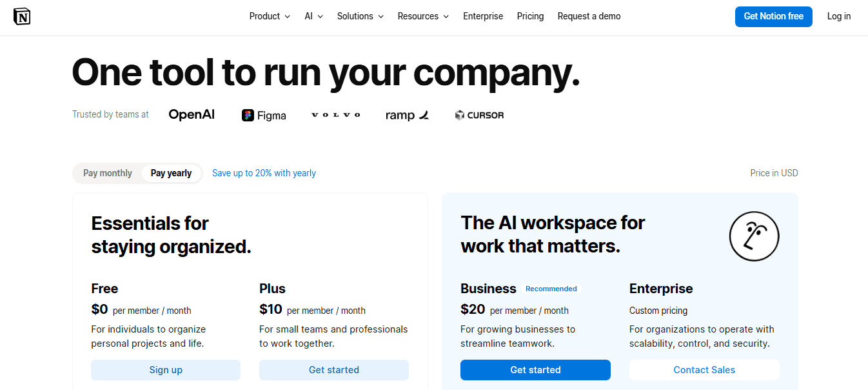868x390 pixels.
Task: Open the Pricing page
Action: click(530, 16)
